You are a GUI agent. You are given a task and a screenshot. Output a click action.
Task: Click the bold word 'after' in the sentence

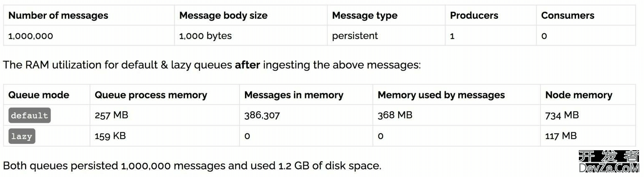247,65
